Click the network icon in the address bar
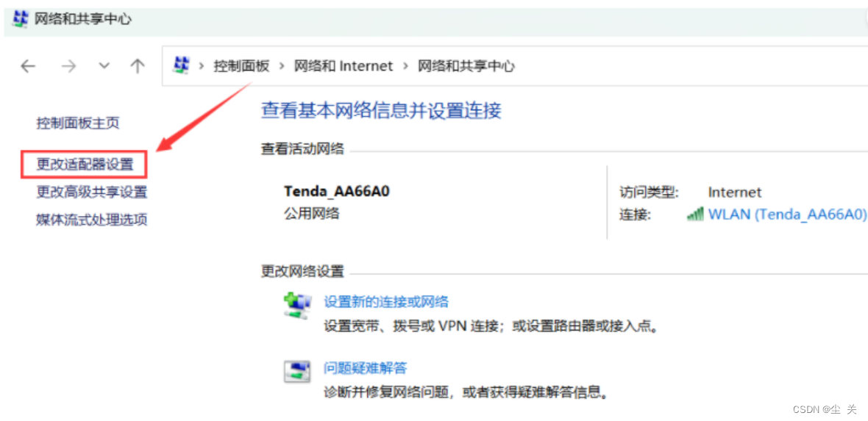 [x=181, y=65]
